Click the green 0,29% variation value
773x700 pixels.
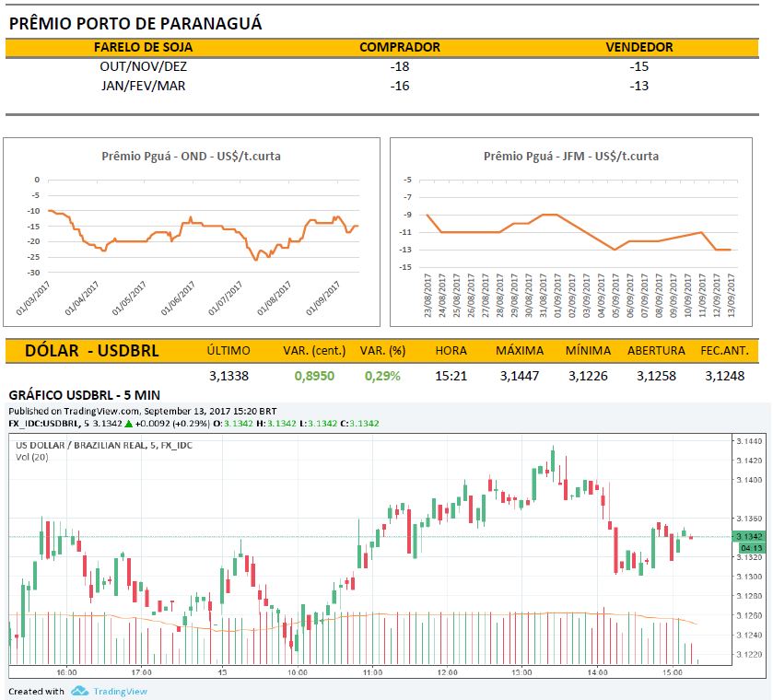click(382, 376)
